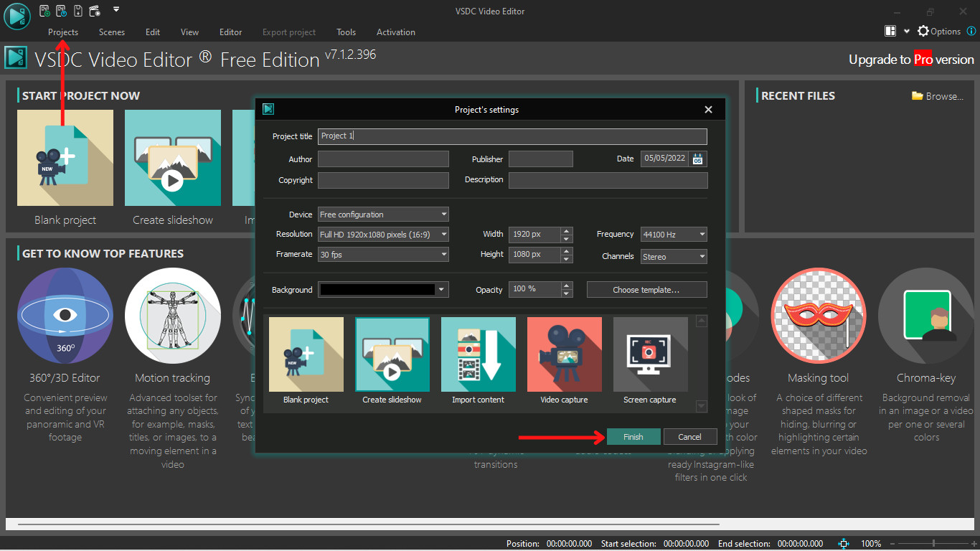The width and height of the screenshot is (980, 551).
Task: Expand the layout dropdown chevron
Action: pos(906,32)
